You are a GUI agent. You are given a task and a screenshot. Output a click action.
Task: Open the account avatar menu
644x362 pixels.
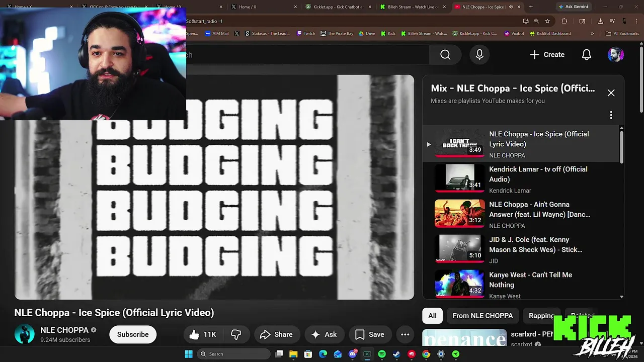(x=616, y=55)
